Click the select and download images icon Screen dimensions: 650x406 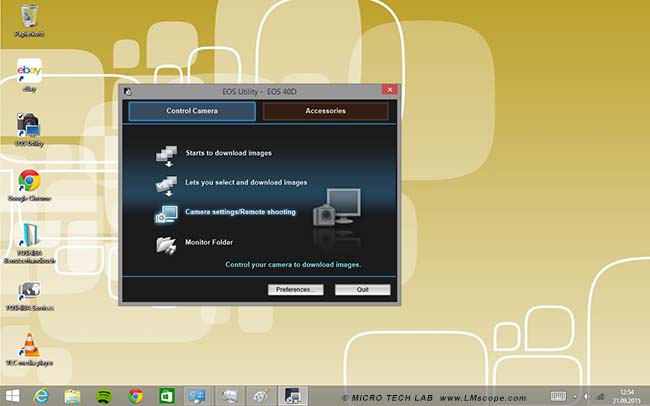click(166, 185)
